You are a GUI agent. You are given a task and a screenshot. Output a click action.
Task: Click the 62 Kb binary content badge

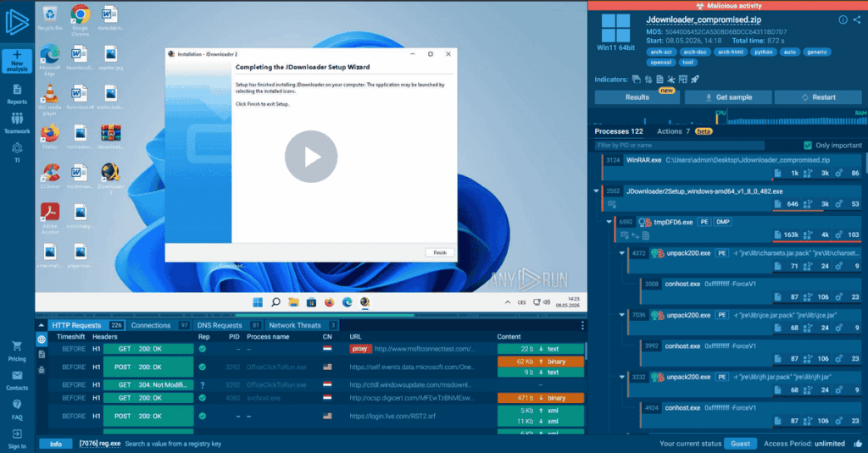[540, 362]
